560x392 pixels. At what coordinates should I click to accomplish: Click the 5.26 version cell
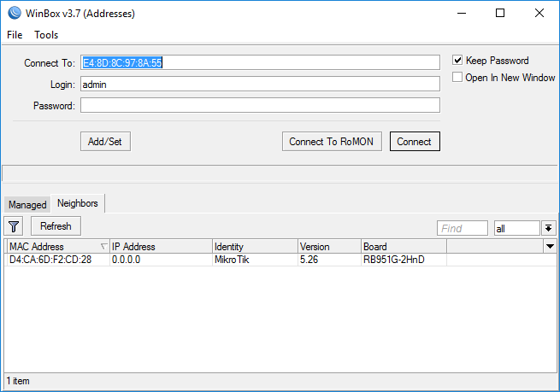pyautogui.click(x=329, y=260)
